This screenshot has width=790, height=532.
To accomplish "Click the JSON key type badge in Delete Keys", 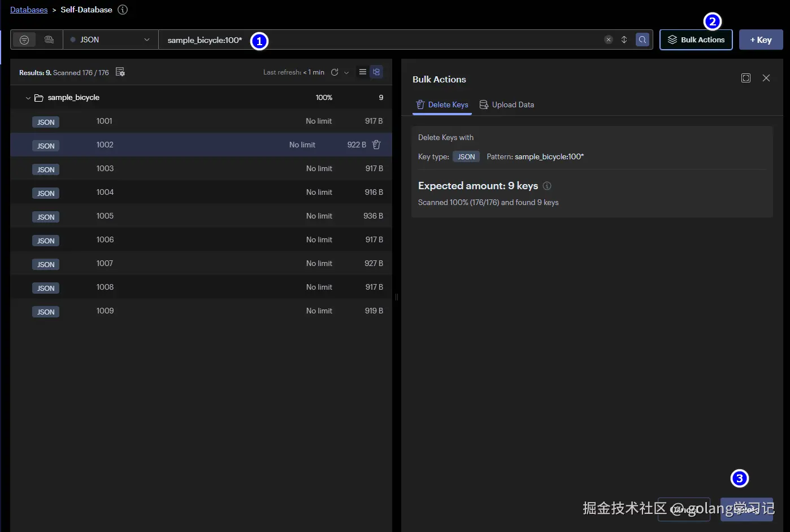I will point(466,156).
